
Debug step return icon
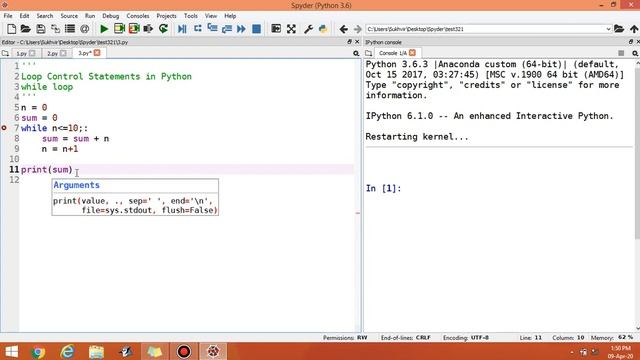[x=227, y=29]
